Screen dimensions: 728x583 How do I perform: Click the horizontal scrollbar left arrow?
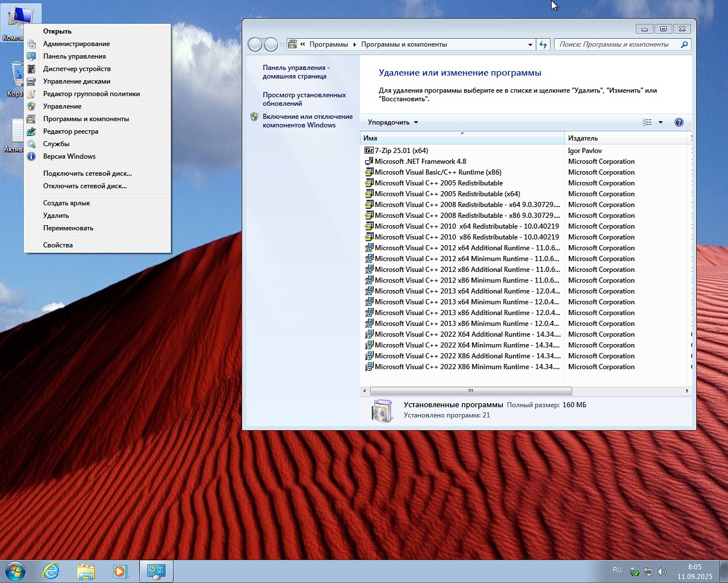click(365, 391)
